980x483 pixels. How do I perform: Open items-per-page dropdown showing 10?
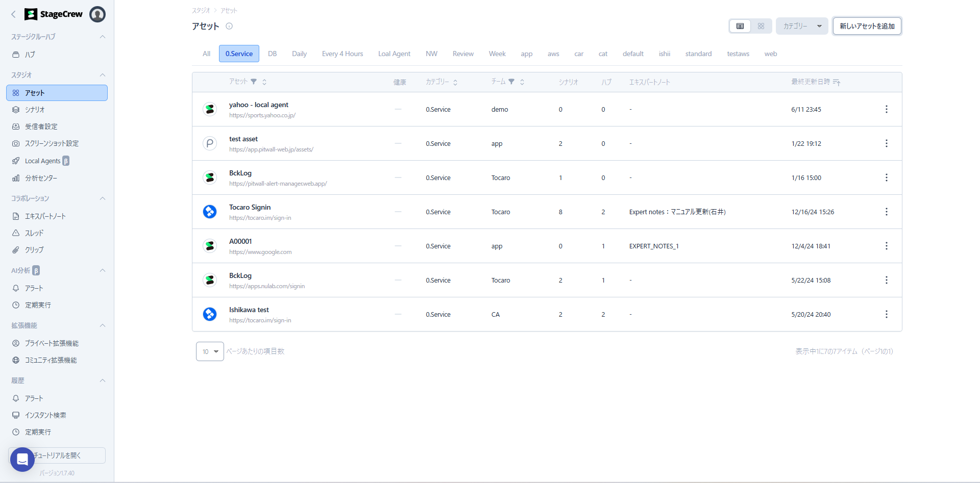[210, 351]
